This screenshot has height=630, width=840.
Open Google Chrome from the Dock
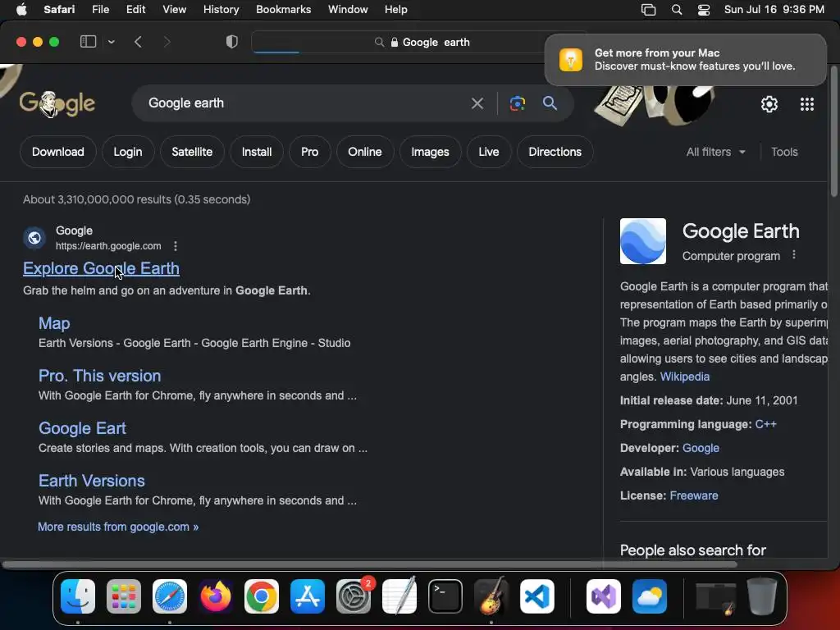click(x=262, y=596)
